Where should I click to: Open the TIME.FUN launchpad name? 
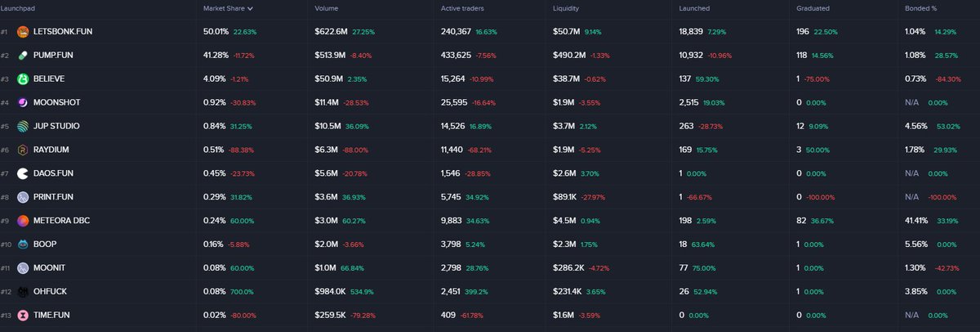coord(53,315)
